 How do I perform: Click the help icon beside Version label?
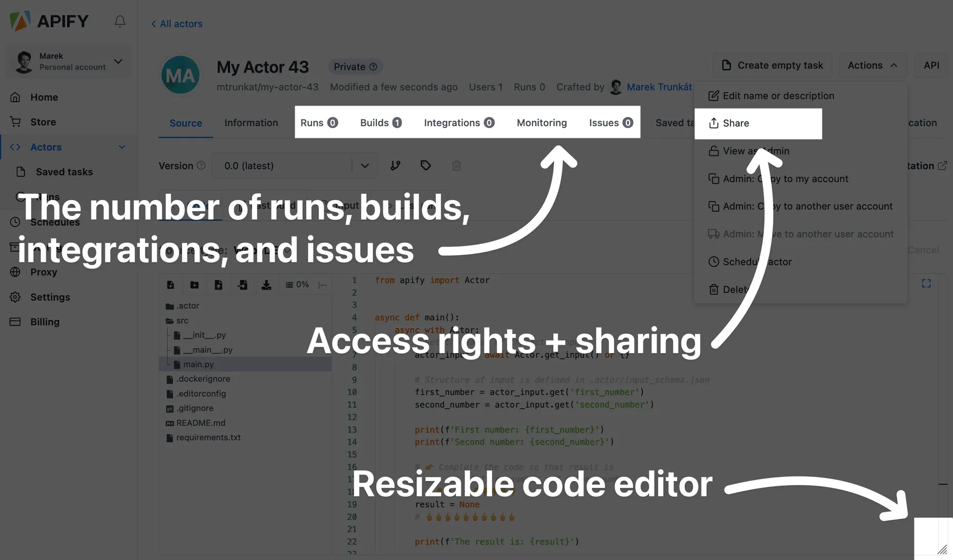201,166
